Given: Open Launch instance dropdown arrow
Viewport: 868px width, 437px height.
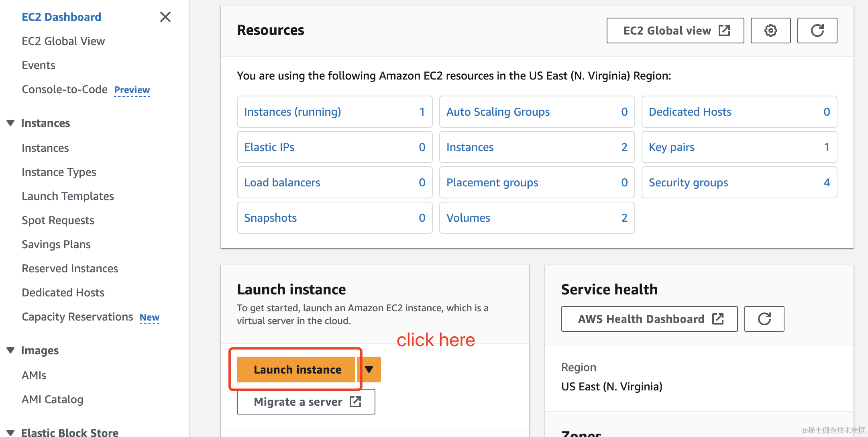Looking at the screenshot, I should tap(369, 370).
